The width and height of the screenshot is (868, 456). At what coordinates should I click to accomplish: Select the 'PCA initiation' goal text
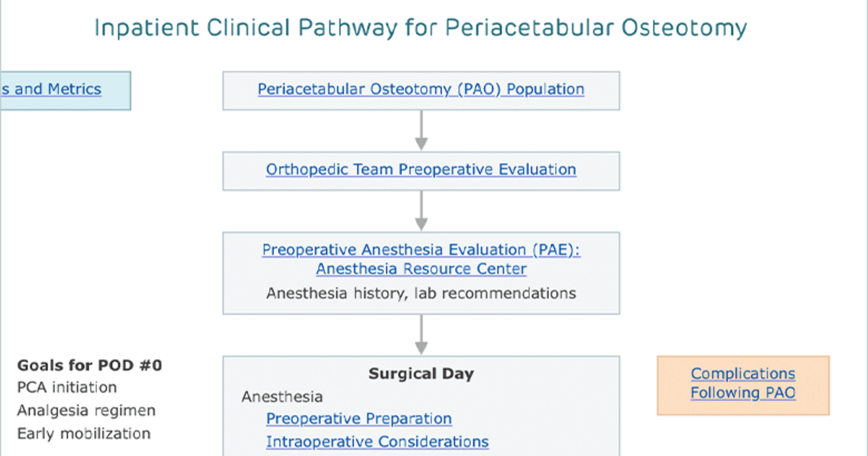[x=67, y=388]
